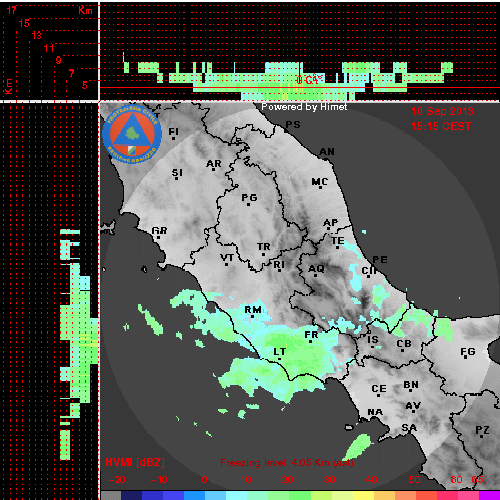This screenshot has width=500, height=500.
Task: Click the AP city label
Action: tap(331, 223)
